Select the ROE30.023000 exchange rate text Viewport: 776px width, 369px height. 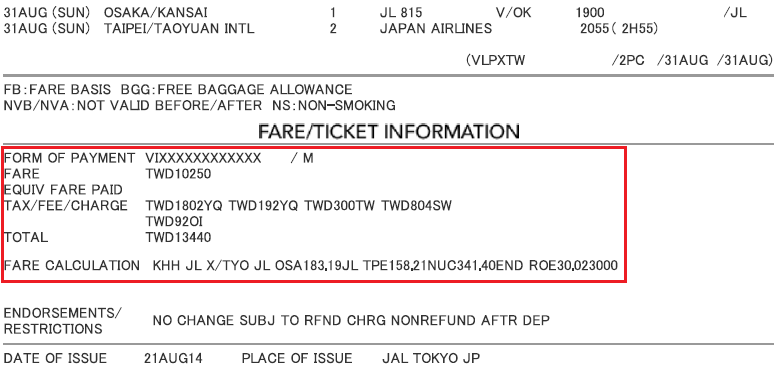point(574,266)
